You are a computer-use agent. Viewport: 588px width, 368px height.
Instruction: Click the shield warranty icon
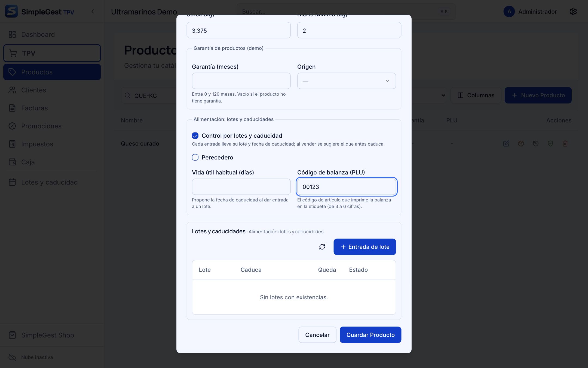(x=550, y=144)
